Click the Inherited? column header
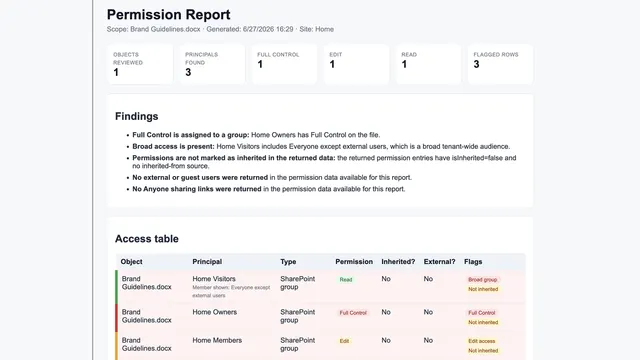The height and width of the screenshot is (360, 640). (398, 262)
